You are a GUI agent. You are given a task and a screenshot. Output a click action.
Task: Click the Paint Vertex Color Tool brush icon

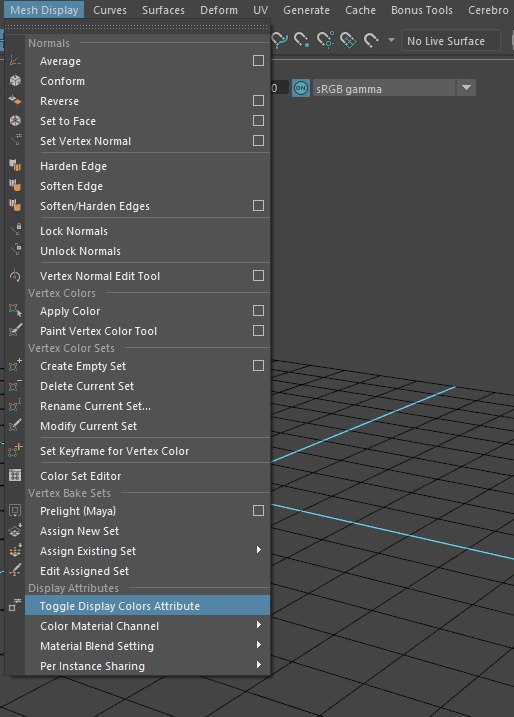click(15, 330)
